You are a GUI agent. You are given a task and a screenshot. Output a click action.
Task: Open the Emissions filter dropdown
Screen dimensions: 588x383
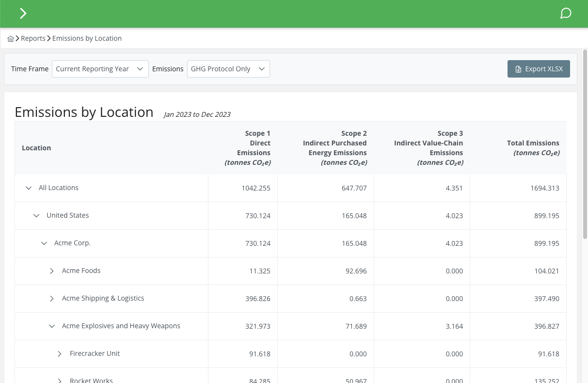(261, 68)
